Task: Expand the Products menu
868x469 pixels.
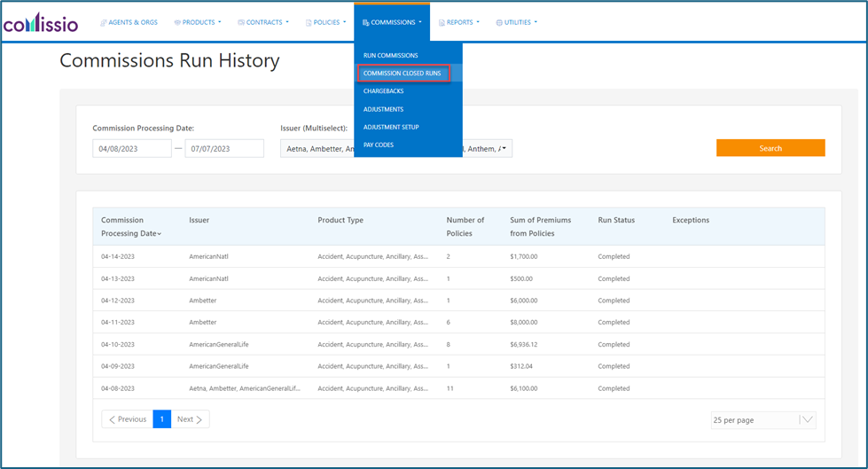Action: pyautogui.click(x=198, y=22)
